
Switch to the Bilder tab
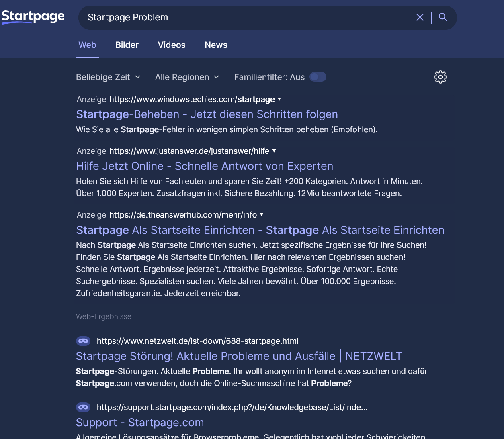pos(127,45)
